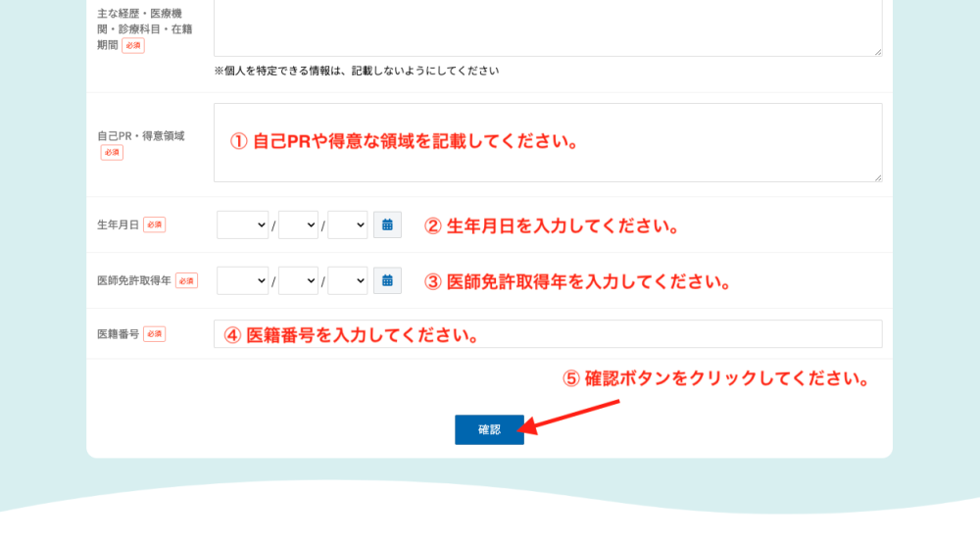The image size is (980, 543).
Task: Click the 必須 badge beside 生年月日
Action: click(x=155, y=225)
